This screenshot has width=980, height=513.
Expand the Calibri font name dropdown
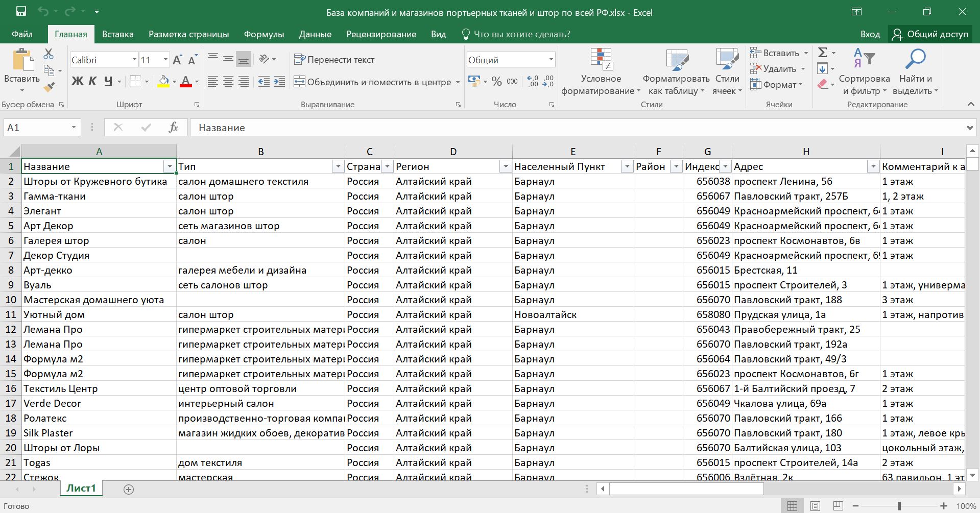click(134, 60)
